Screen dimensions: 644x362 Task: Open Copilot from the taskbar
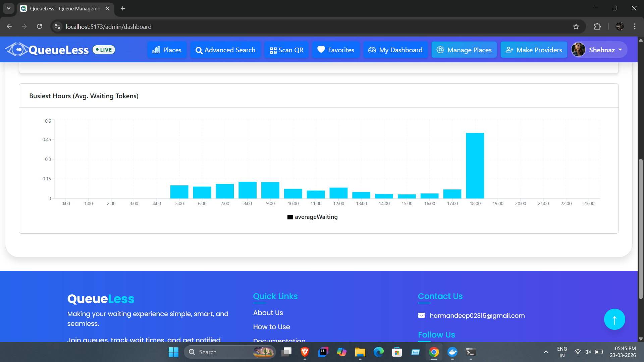point(342,352)
